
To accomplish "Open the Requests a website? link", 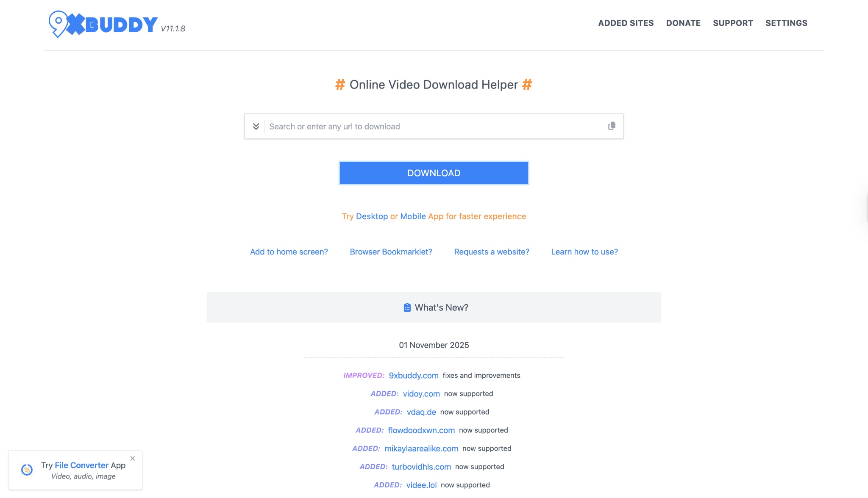I will point(491,252).
